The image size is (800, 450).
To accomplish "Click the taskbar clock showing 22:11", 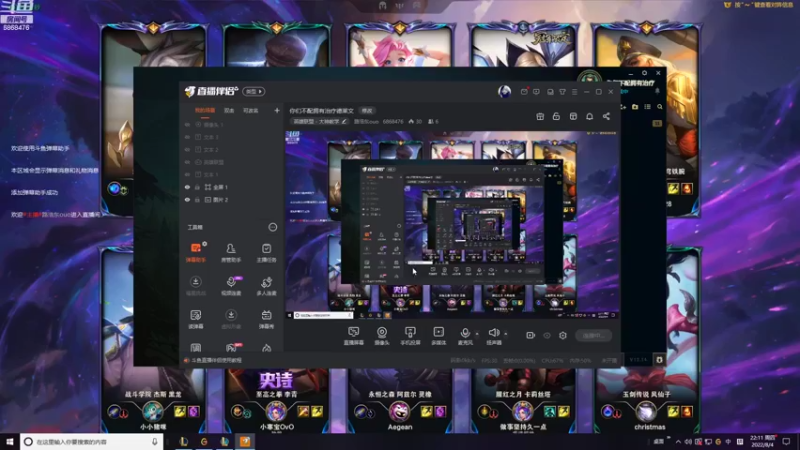I will click(763, 441).
